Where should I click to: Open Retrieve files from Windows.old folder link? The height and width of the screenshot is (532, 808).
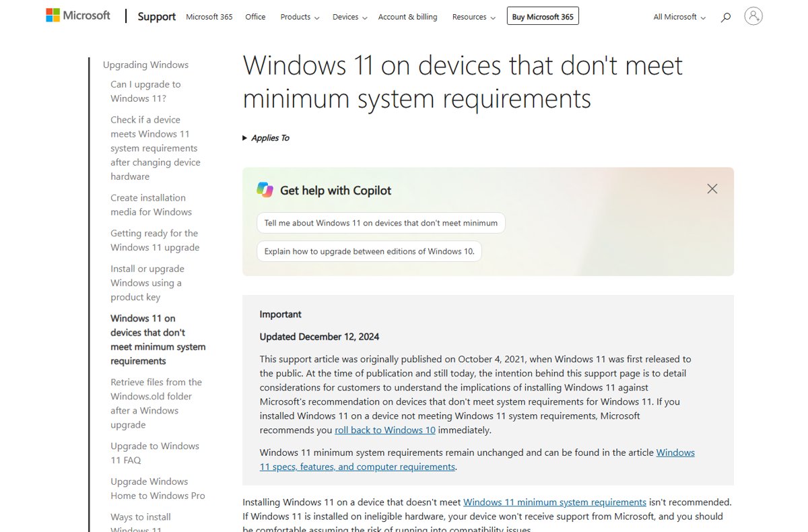(x=156, y=403)
